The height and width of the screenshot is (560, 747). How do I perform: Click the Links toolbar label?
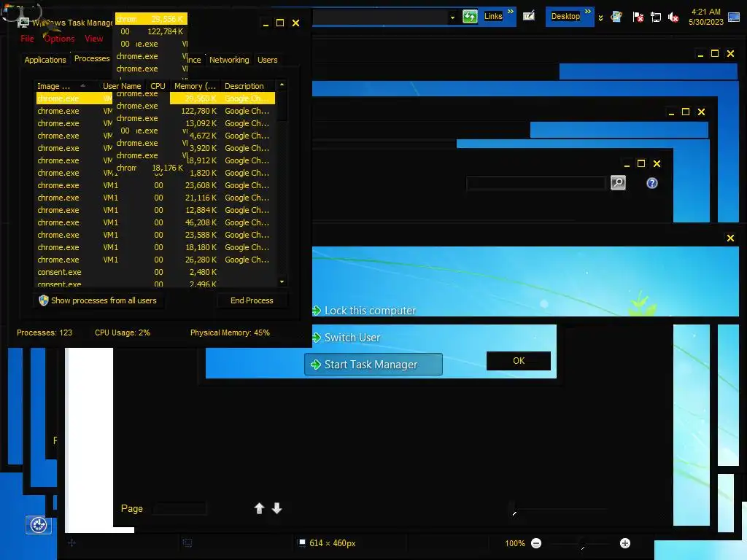[493, 16]
